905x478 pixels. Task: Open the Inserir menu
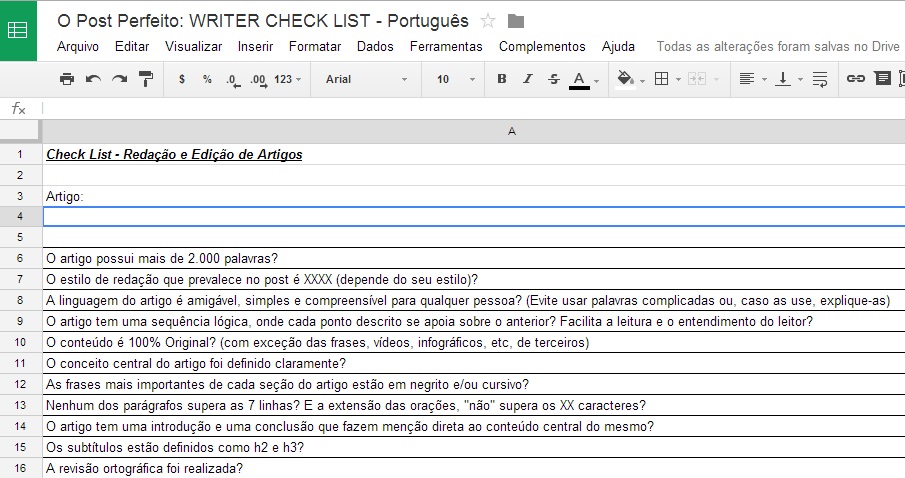[x=255, y=47]
